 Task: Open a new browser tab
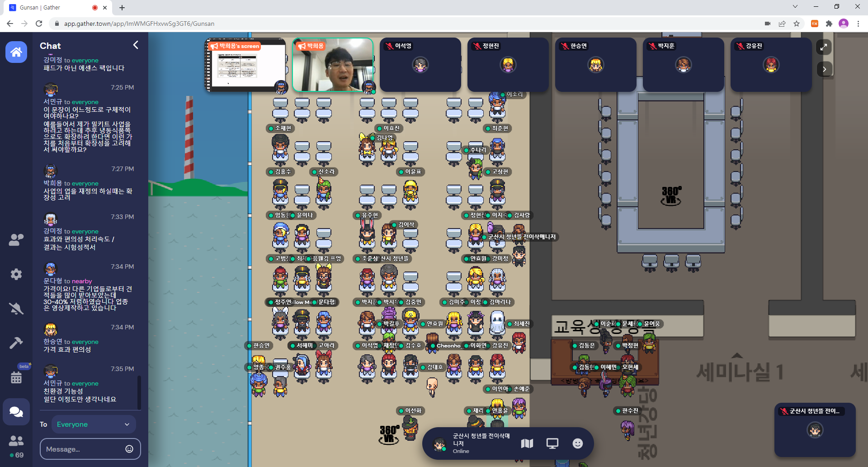click(x=122, y=8)
